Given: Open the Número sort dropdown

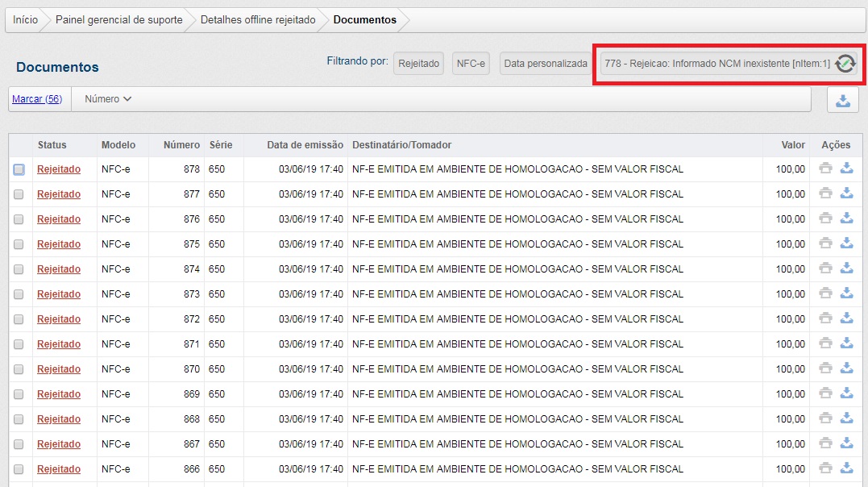Looking at the screenshot, I should coord(108,99).
